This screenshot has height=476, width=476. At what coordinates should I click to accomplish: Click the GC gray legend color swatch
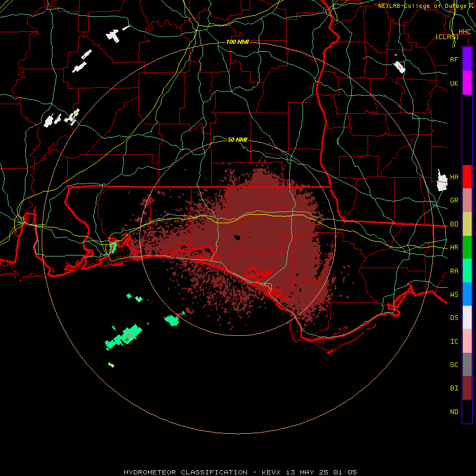pyautogui.click(x=467, y=364)
